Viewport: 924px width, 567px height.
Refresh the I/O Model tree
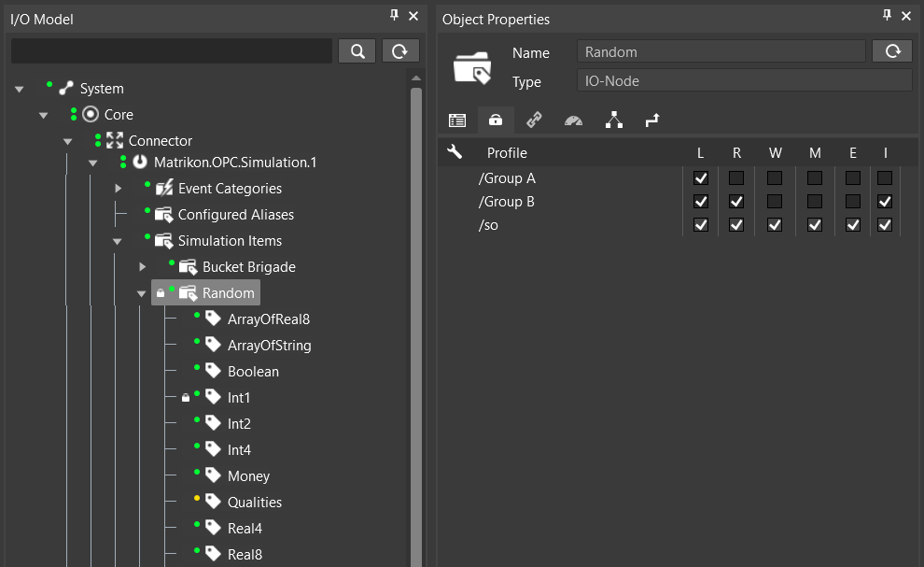[x=400, y=51]
